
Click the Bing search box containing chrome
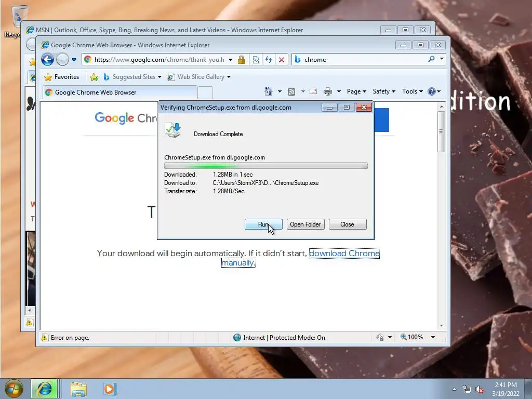tap(360, 60)
